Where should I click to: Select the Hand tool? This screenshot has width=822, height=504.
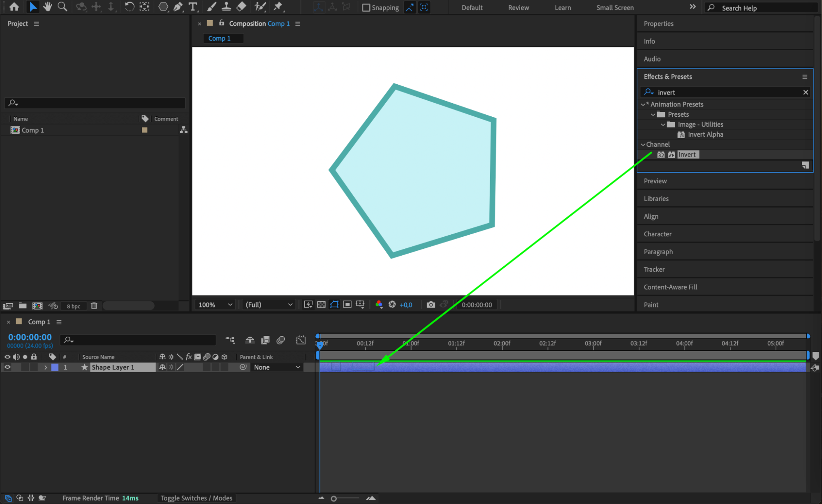(47, 7)
